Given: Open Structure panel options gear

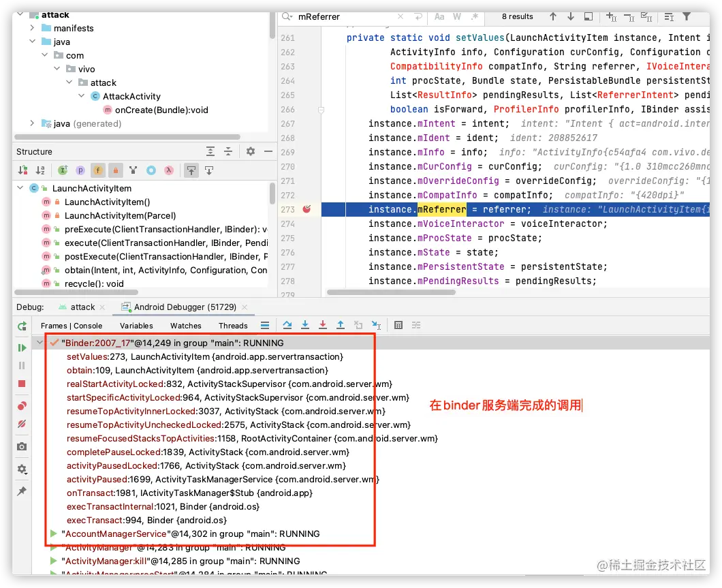Looking at the screenshot, I should coord(251,151).
